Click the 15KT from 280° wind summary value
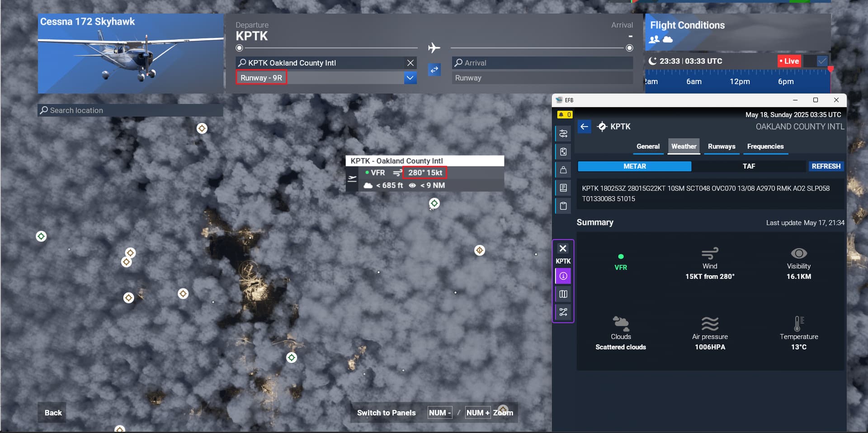868x433 pixels. pos(710,276)
